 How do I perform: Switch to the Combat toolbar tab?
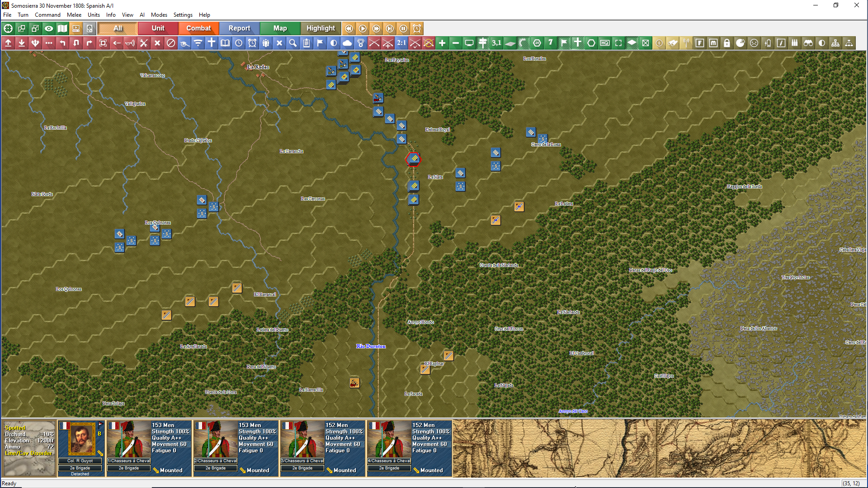tap(198, 28)
